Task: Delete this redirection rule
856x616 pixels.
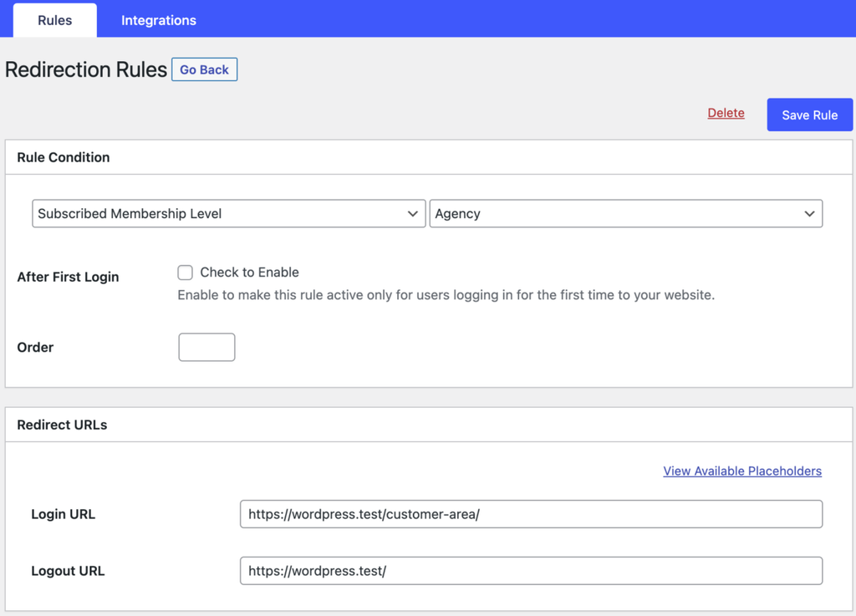Action: (x=726, y=113)
